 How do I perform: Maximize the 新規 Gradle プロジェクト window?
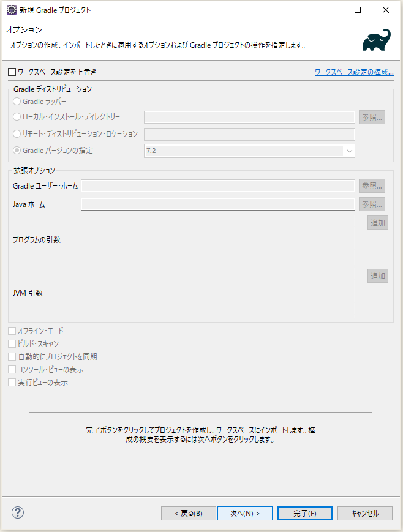click(x=358, y=10)
